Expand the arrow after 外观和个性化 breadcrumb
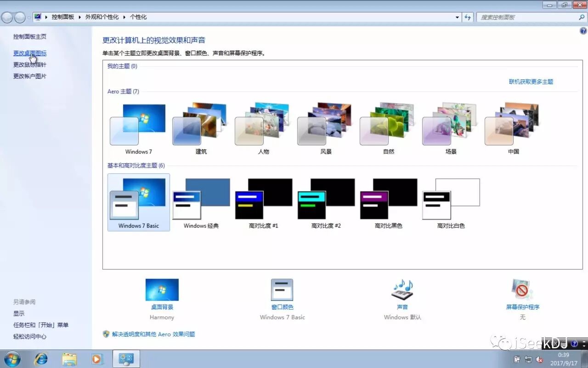 point(124,17)
